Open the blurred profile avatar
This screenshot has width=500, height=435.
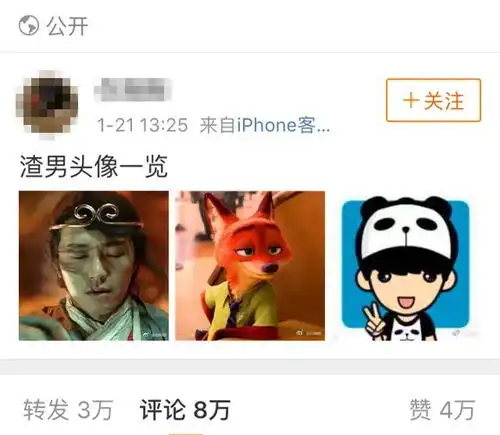tap(47, 104)
